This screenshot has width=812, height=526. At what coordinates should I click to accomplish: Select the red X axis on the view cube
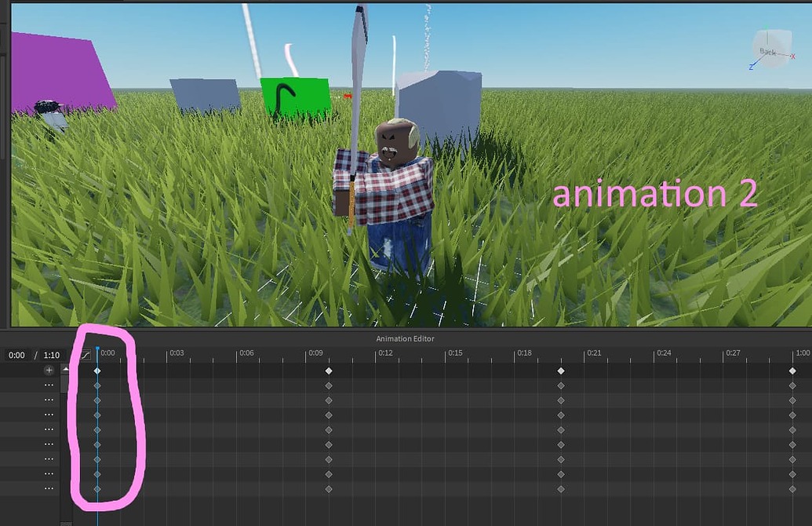click(793, 57)
